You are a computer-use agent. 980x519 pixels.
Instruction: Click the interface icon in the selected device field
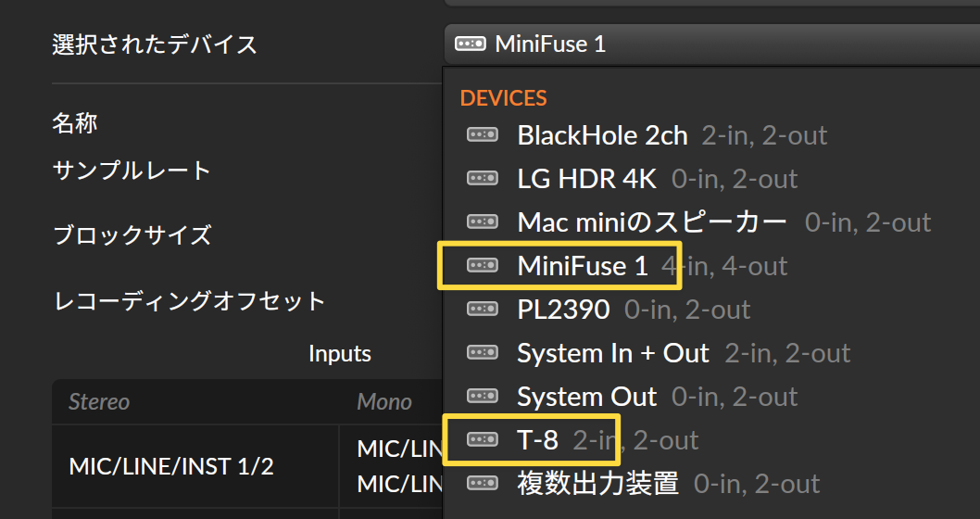[x=470, y=44]
